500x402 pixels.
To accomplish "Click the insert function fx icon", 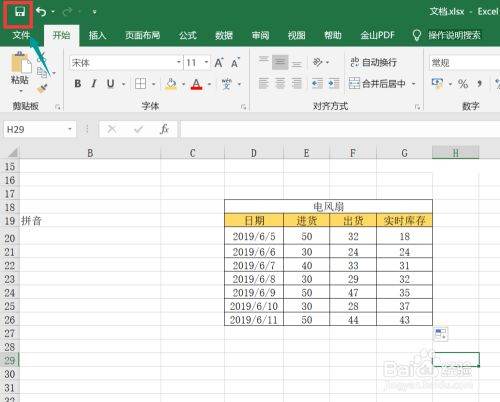I will click(x=164, y=129).
